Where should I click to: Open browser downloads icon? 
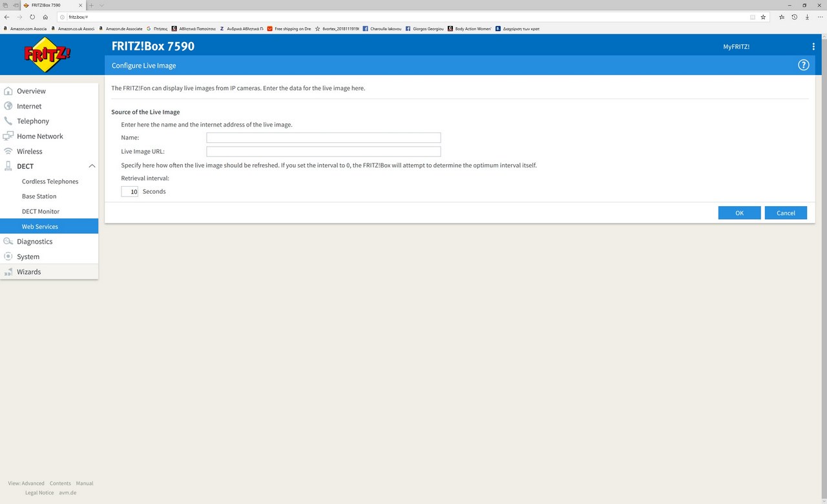pos(807,17)
